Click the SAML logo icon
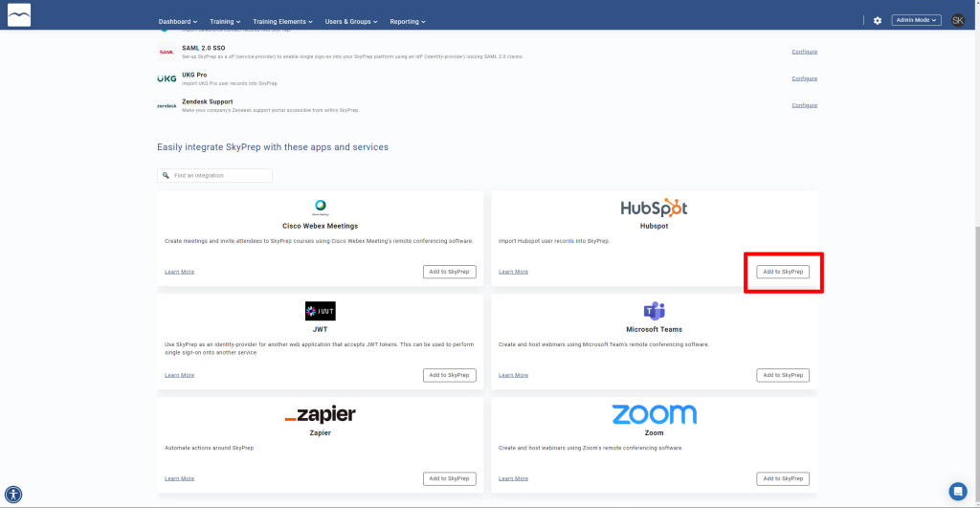Image resolution: width=980 pixels, height=508 pixels. (167, 52)
